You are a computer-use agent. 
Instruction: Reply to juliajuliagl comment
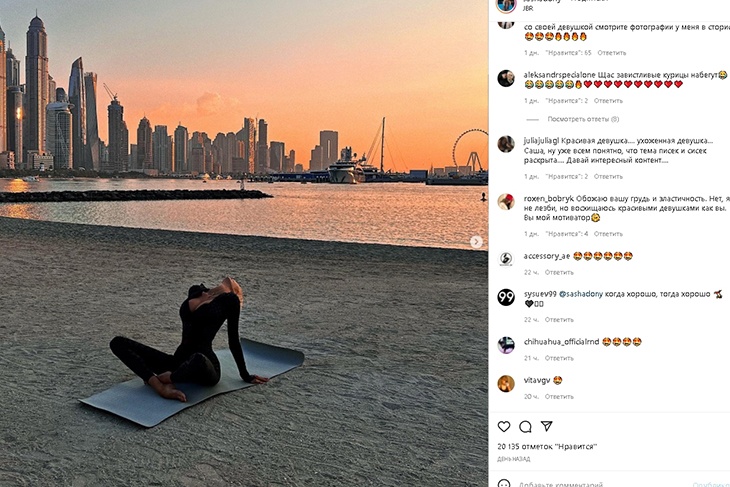coord(608,176)
